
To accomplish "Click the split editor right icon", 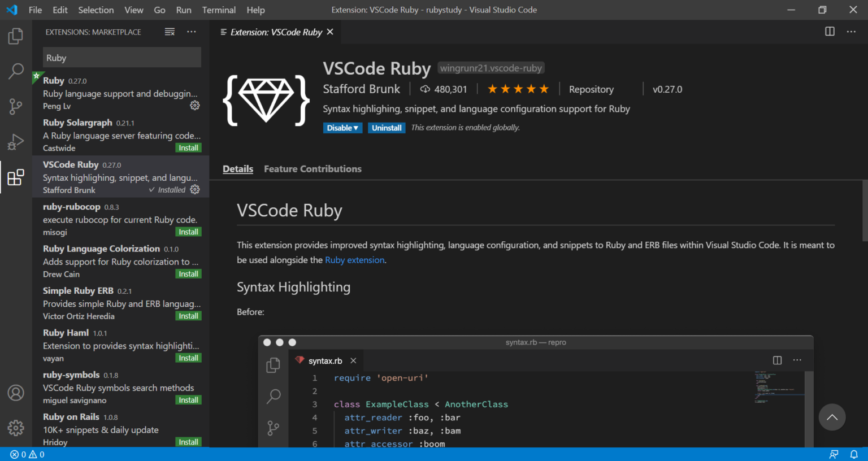I will [x=830, y=32].
